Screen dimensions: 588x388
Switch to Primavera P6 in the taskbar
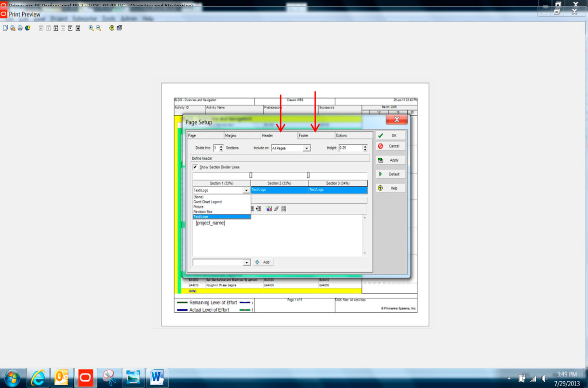point(86,378)
